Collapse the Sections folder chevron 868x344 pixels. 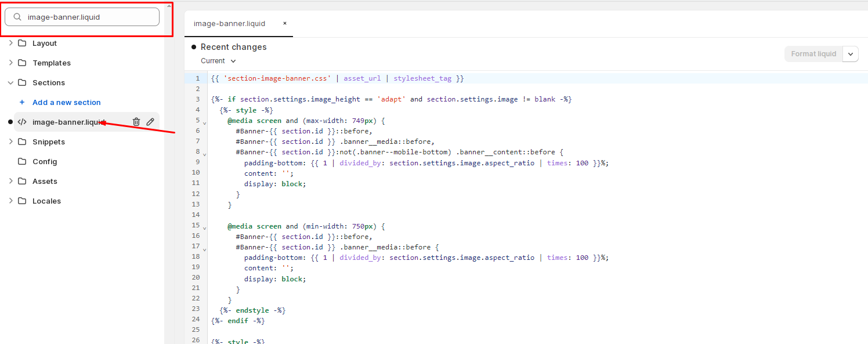point(10,82)
